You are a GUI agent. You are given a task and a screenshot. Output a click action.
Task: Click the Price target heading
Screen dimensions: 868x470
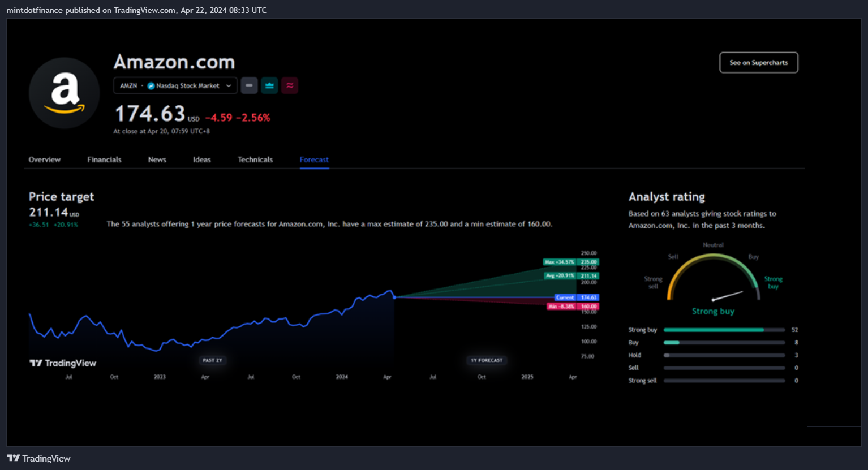coord(62,197)
